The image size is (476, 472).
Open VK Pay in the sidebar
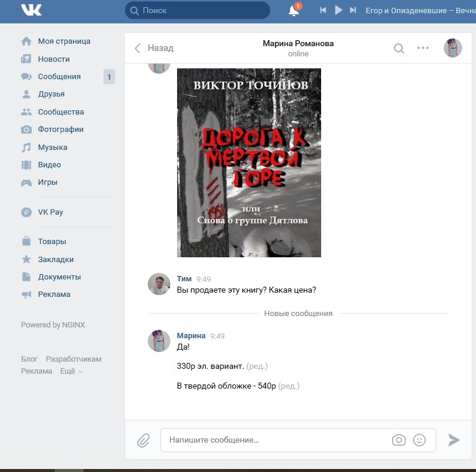50,212
